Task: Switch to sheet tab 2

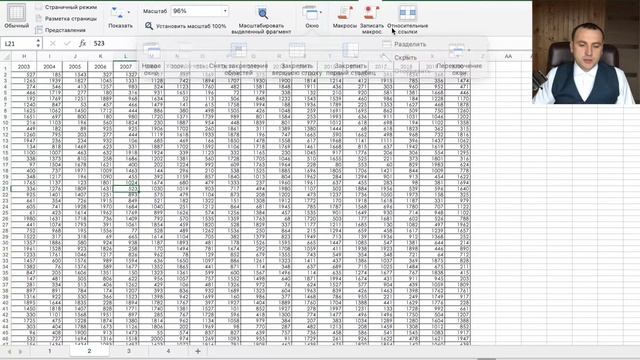Action: (x=89, y=351)
